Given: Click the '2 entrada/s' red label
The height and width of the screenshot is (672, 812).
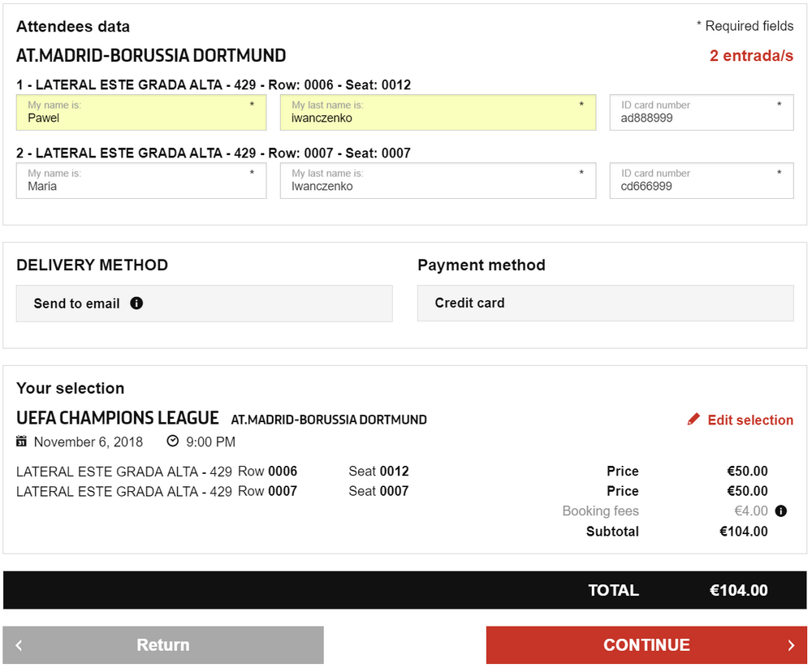Looking at the screenshot, I should click(751, 56).
